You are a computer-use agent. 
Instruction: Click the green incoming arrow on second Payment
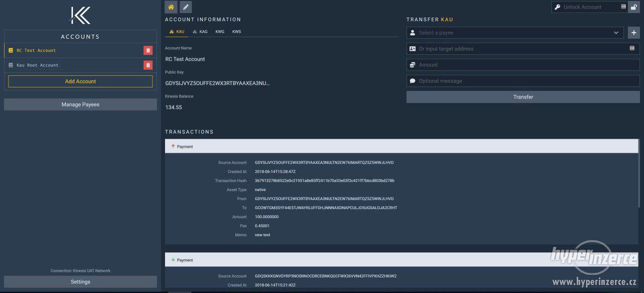(173, 260)
